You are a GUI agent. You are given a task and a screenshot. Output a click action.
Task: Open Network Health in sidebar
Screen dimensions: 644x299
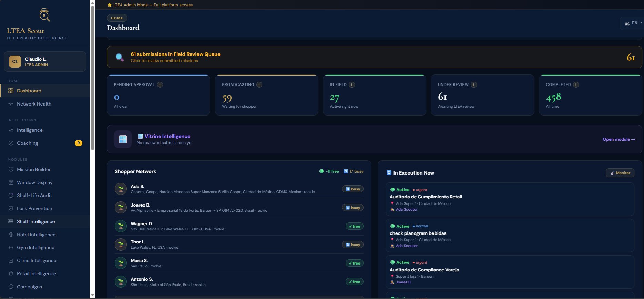click(45, 104)
